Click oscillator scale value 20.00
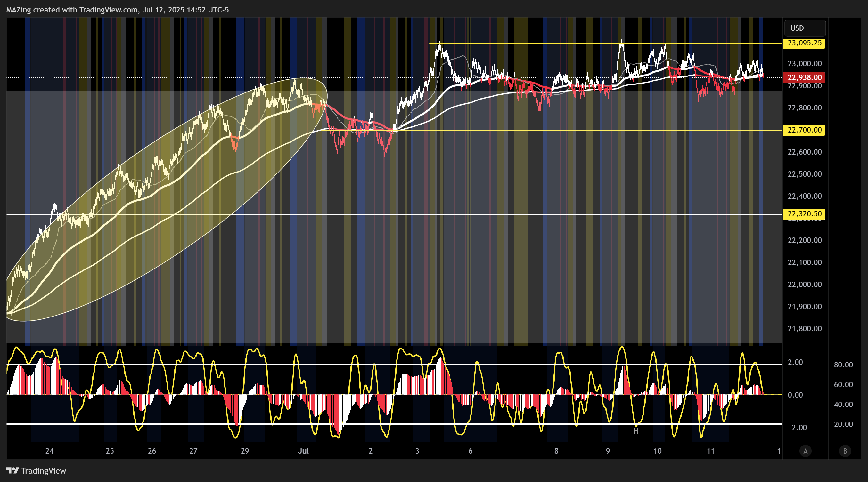The height and width of the screenshot is (482, 868). click(843, 424)
